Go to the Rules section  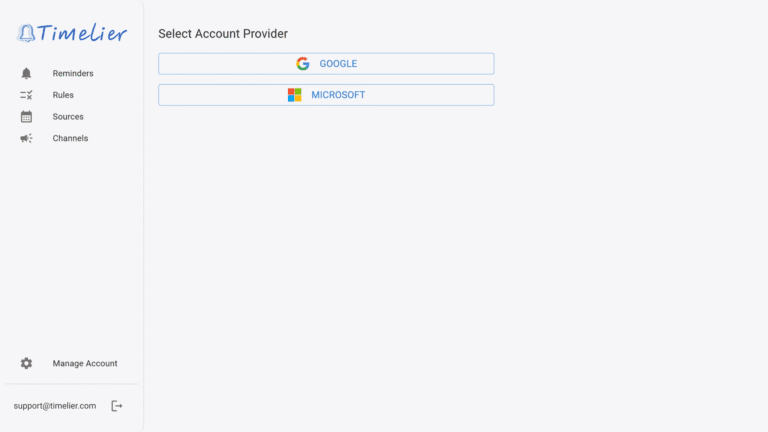coord(63,95)
